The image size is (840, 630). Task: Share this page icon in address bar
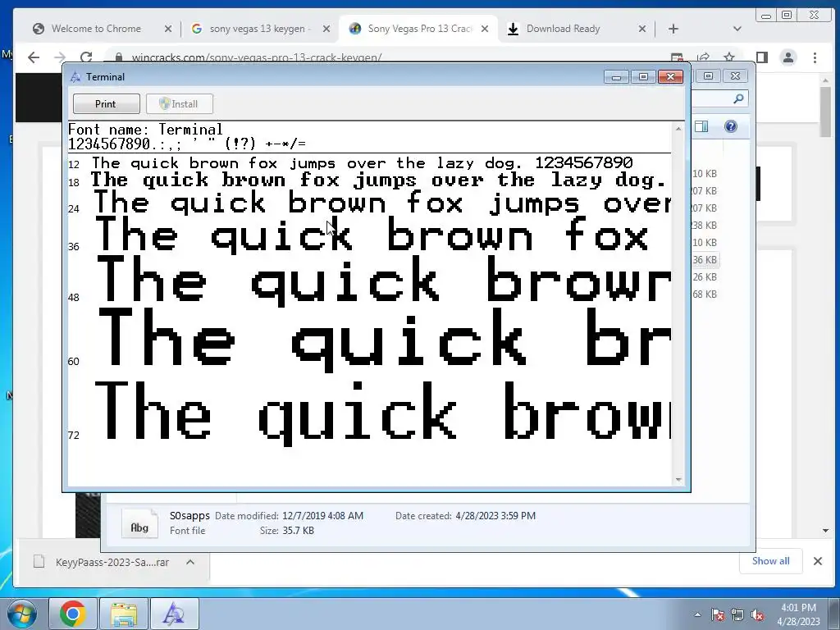703,57
